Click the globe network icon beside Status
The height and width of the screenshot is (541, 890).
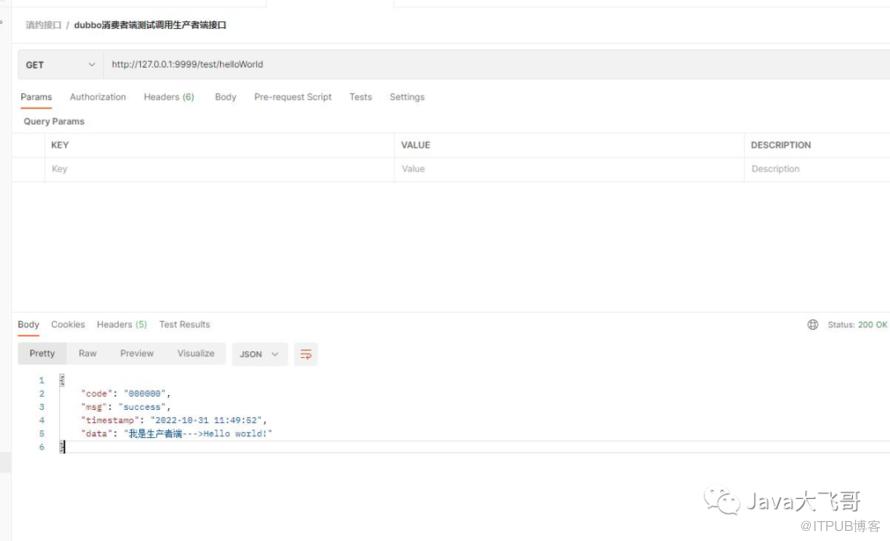812,325
